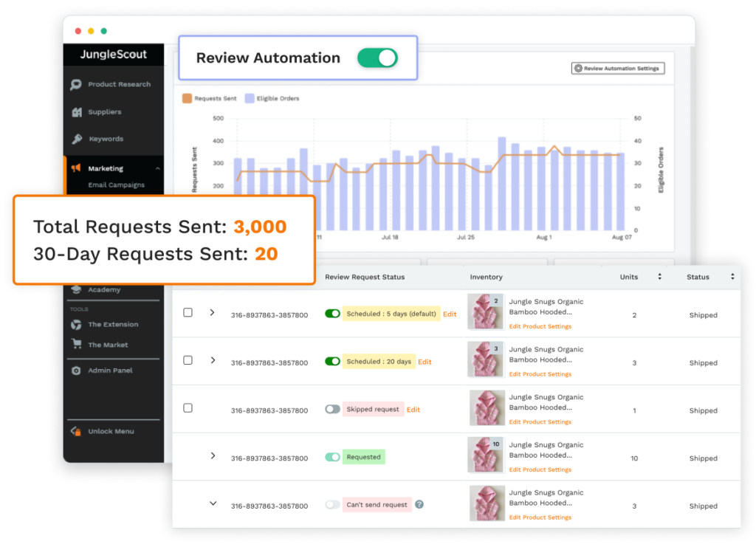Screen dimensions: 756x544
Task: Click Edit Product Settings in the 2 units row
Action: [x=540, y=327]
